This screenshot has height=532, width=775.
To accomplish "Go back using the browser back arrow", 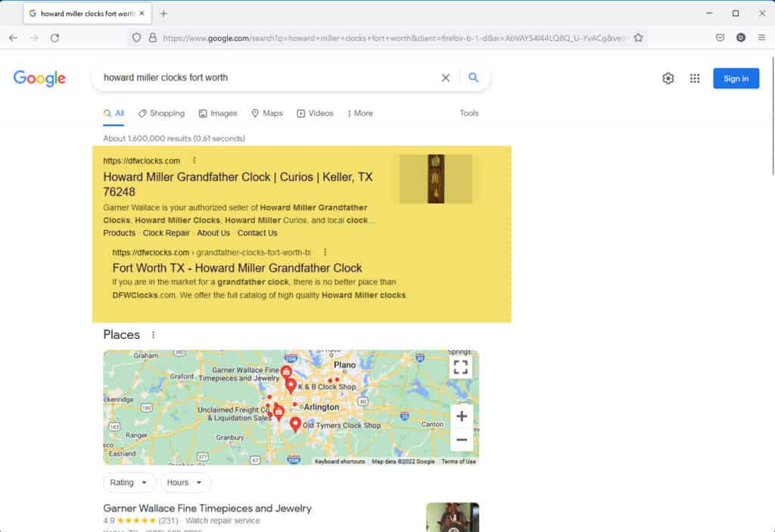I will click(x=14, y=38).
